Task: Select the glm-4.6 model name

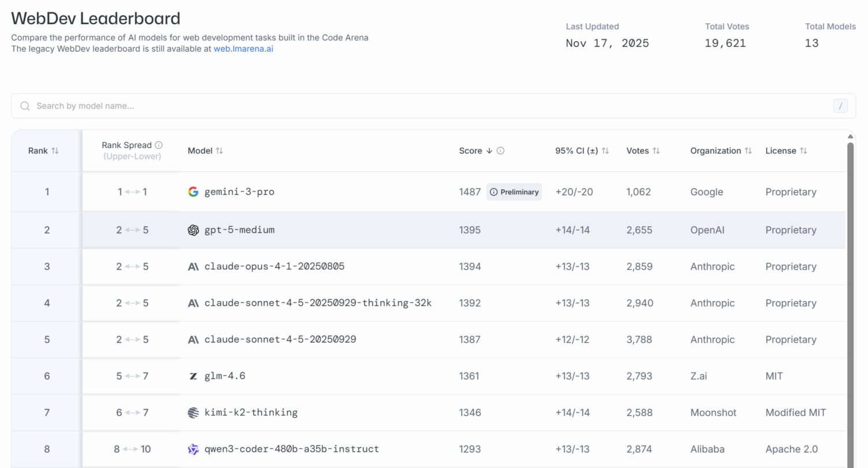Action: click(225, 376)
